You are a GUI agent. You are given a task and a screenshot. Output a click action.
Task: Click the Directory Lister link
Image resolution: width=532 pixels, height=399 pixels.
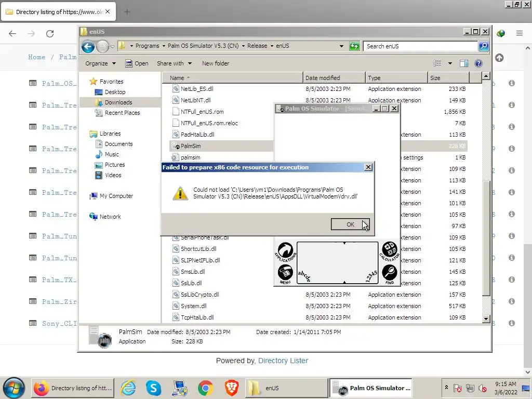point(283,361)
